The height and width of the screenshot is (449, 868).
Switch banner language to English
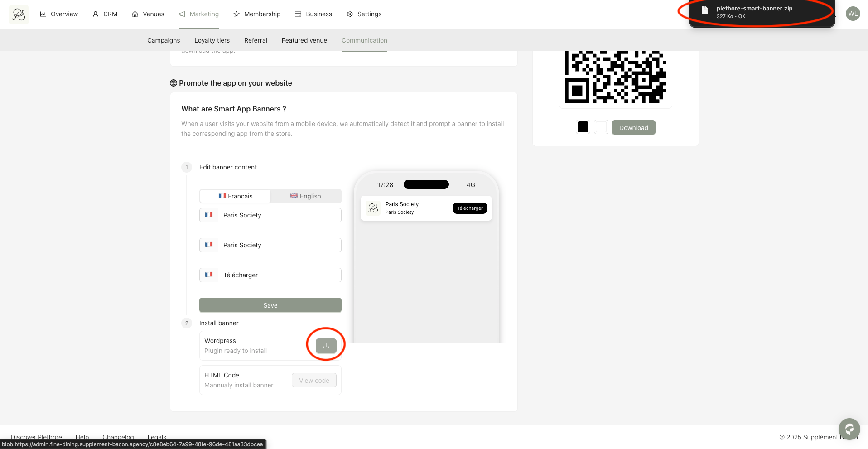[x=306, y=196]
